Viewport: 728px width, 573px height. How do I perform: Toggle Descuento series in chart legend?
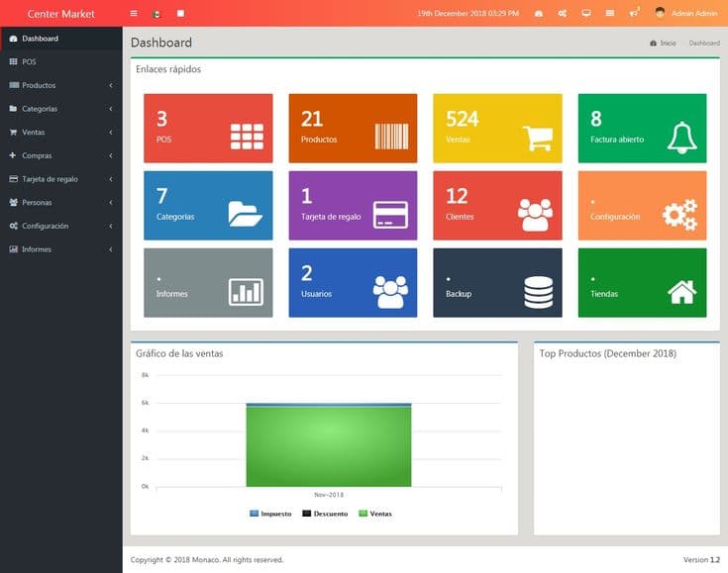(325, 514)
